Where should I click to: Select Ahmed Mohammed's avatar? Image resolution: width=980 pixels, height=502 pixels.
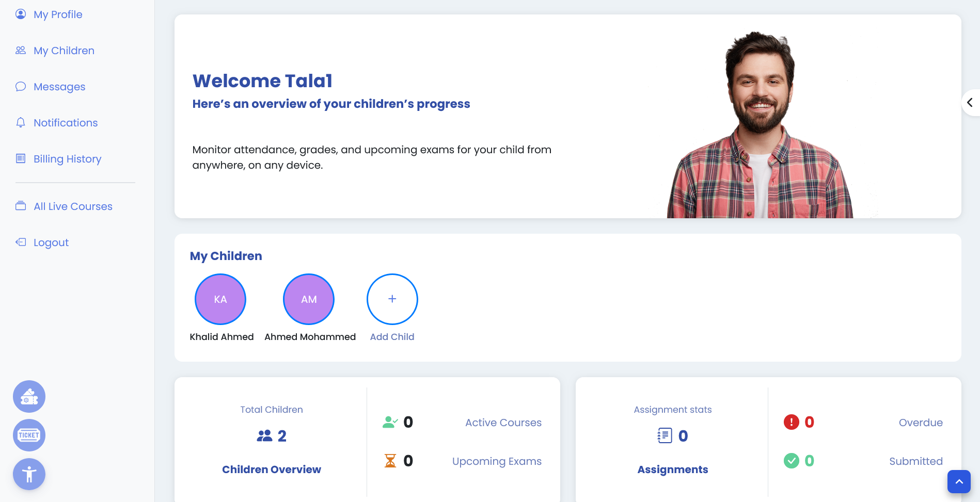coord(308,299)
